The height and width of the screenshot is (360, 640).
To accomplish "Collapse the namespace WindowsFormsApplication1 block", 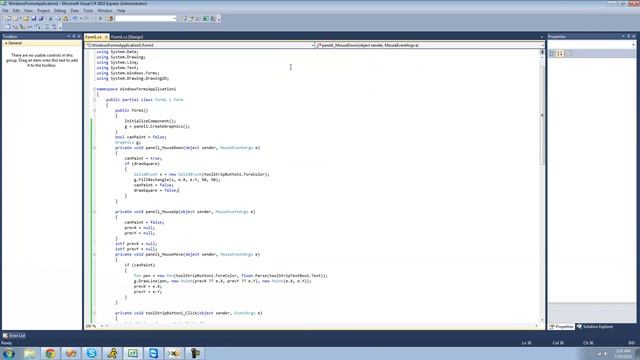I will click(x=94, y=89).
